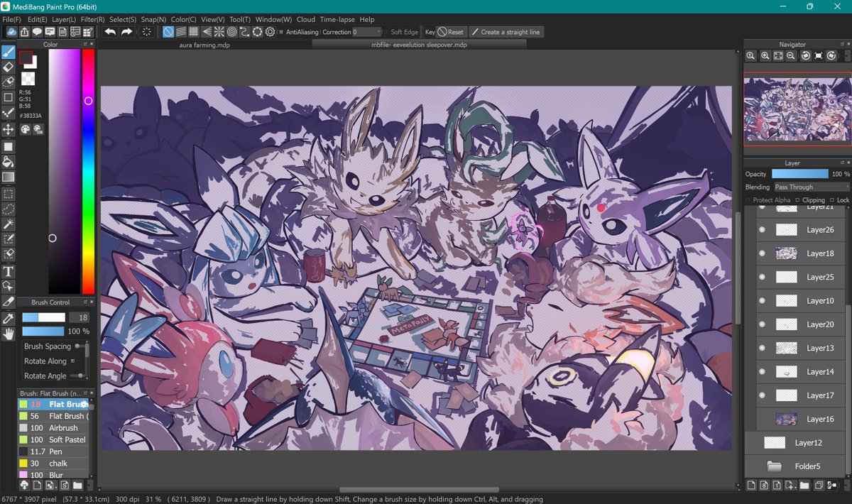
Task: Enable the radial snap guide
Action: (219, 32)
